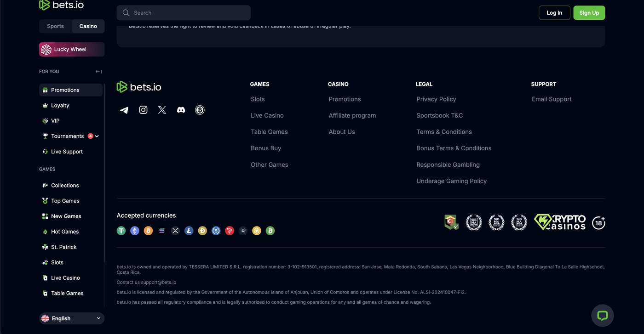644x334 pixels.
Task: Open New Games in the sidebar
Action: click(71, 216)
